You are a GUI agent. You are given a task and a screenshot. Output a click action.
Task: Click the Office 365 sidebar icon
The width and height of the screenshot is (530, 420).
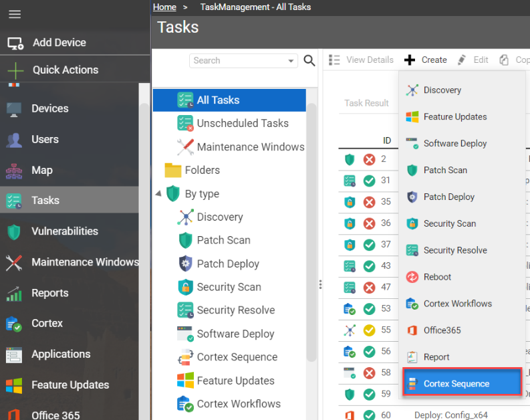click(x=14, y=415)
